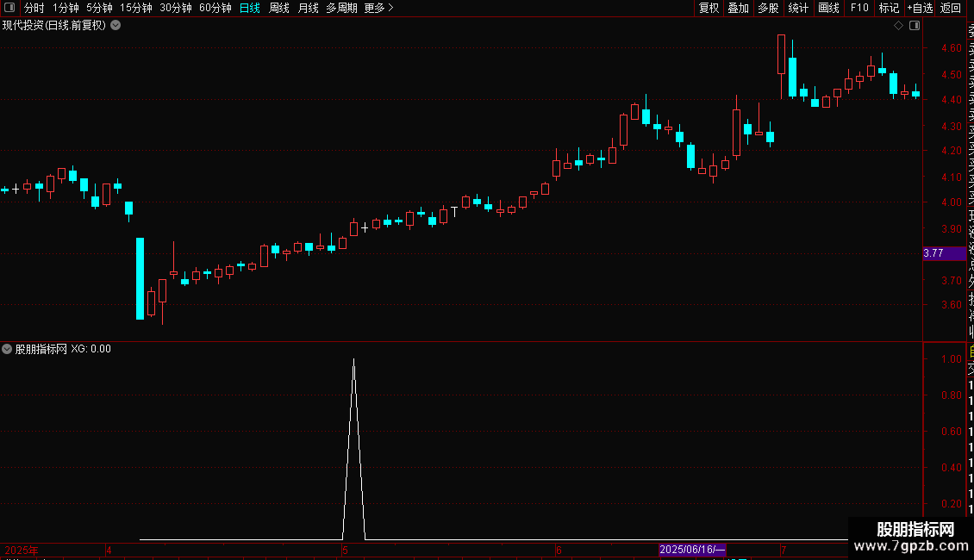Open F10 company information
974x560 pixels.
tap(859, 8)
